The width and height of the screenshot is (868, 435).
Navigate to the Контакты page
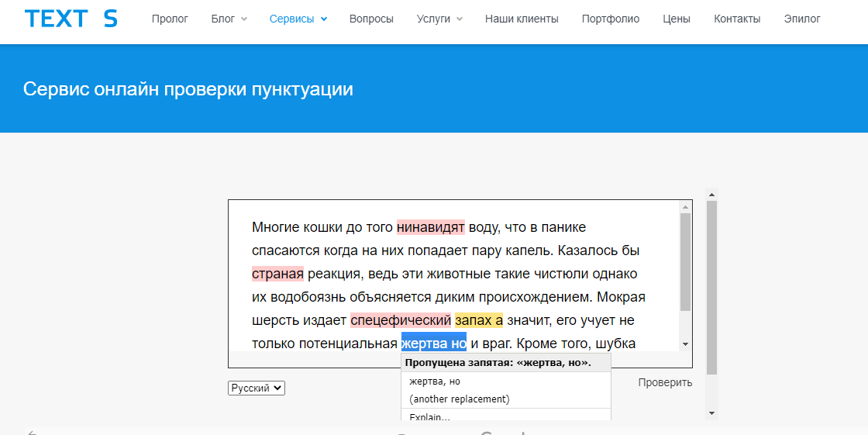click(x=737, y=19)
